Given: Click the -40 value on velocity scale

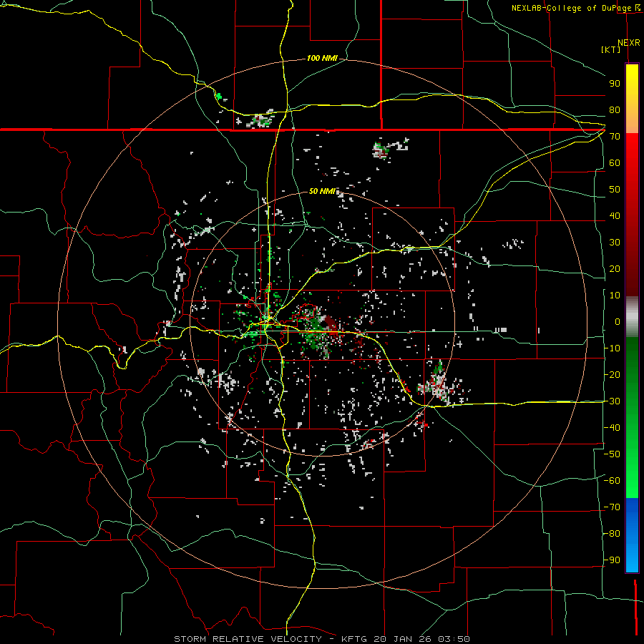Looking at the screenshot, I should (x=612, y=428).
